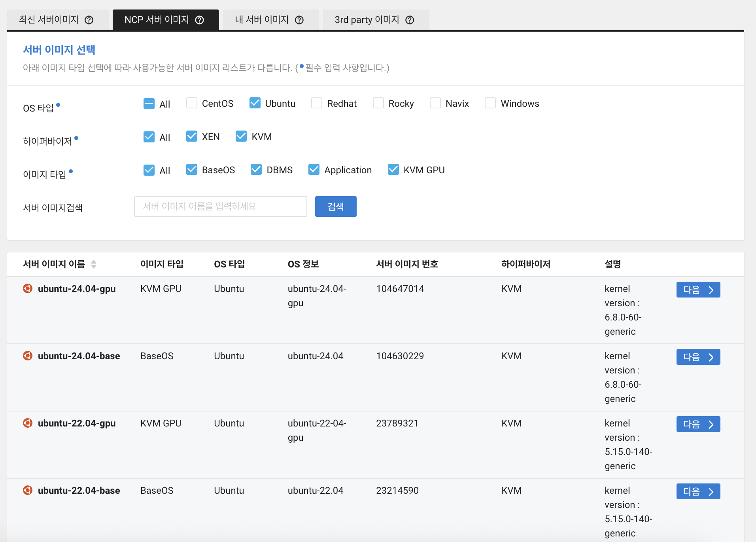Select the NCP 서버 이미지 tab

[x=166, y=20]
